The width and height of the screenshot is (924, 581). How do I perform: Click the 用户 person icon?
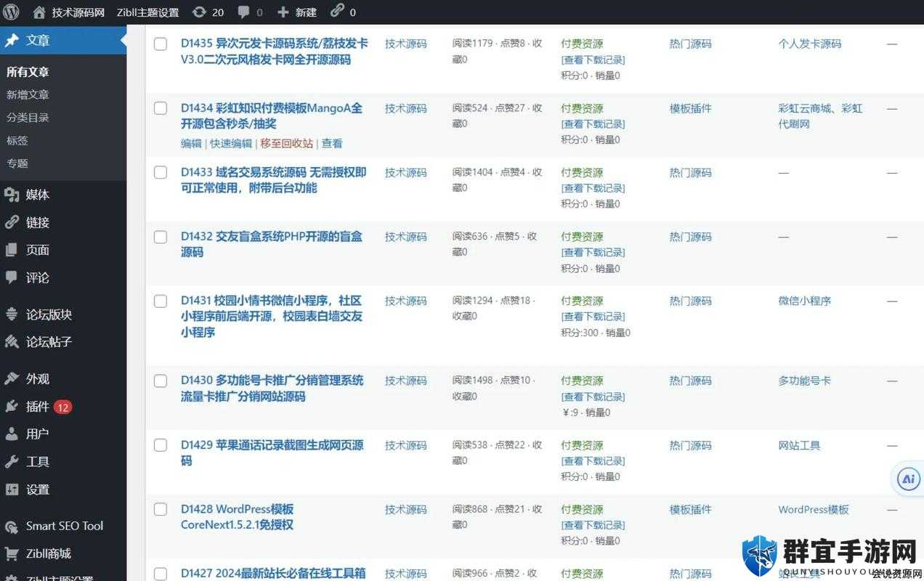(12, 434)
